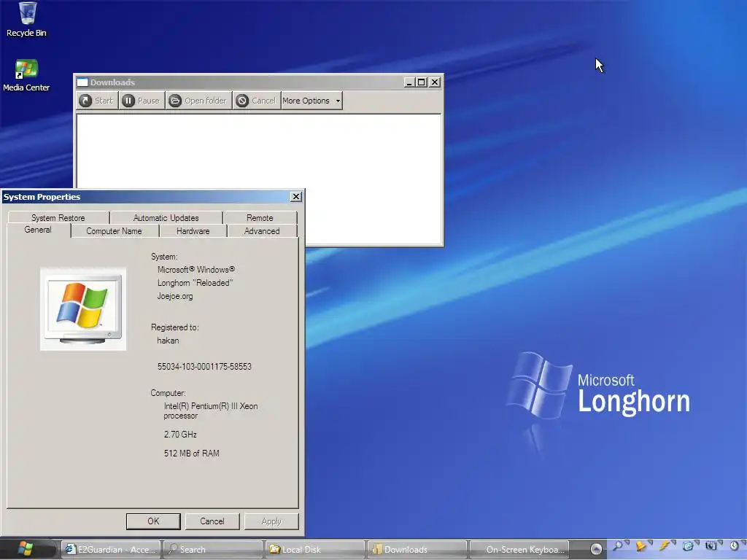Image resolution: width=747 pixels, height=560 pixels.
Task: Select the Recycle Bin desktop icon
Action: pyautogui.click(x=27, y=20)
